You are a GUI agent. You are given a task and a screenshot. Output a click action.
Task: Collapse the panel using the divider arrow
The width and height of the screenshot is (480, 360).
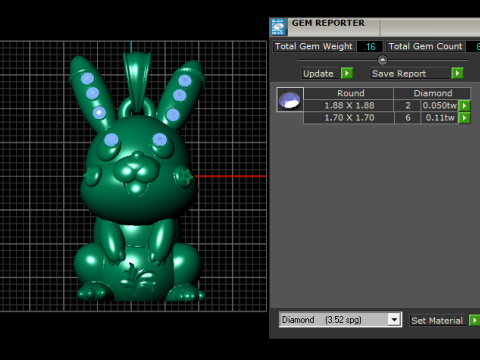382,60
